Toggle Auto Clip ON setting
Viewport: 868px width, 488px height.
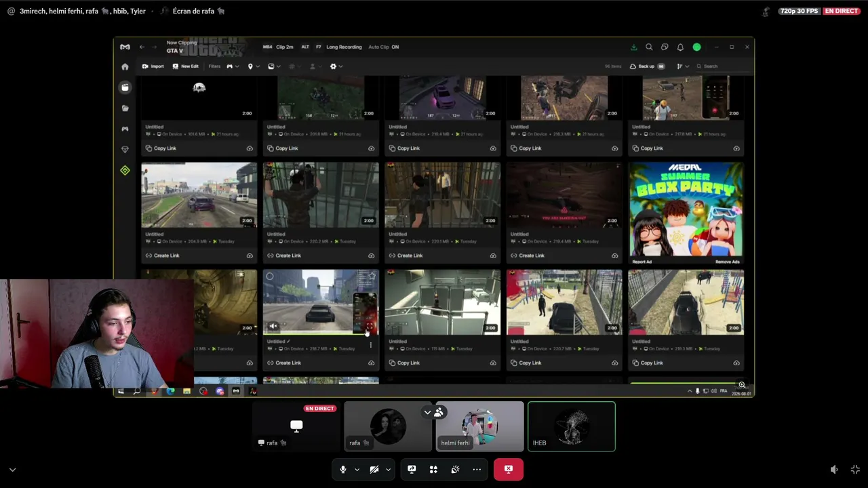[384, 47]
